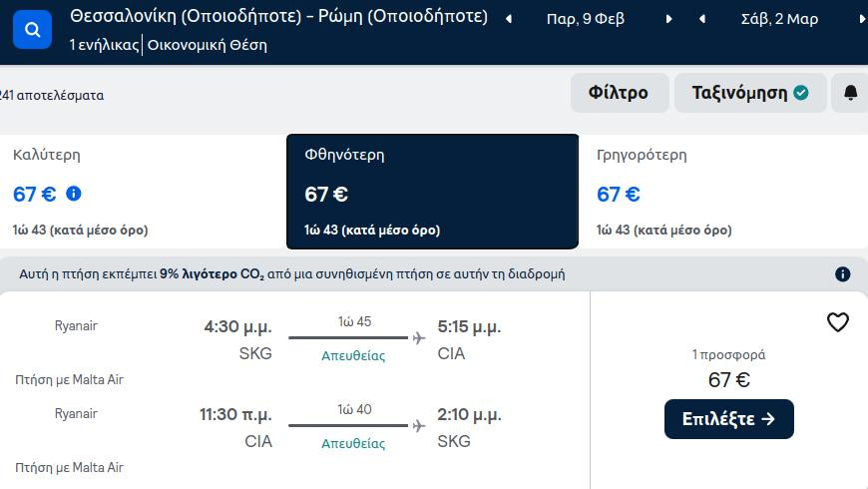
Task: Open the Φίλτρο filter options
Action: [620, 93]
